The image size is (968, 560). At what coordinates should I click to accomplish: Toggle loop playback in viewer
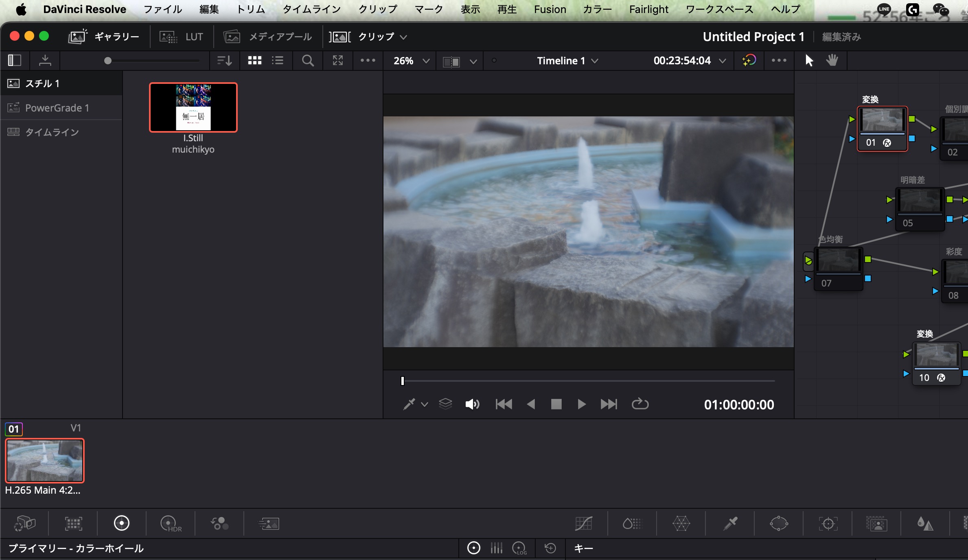pyautogui.click(x=640, y=404)
